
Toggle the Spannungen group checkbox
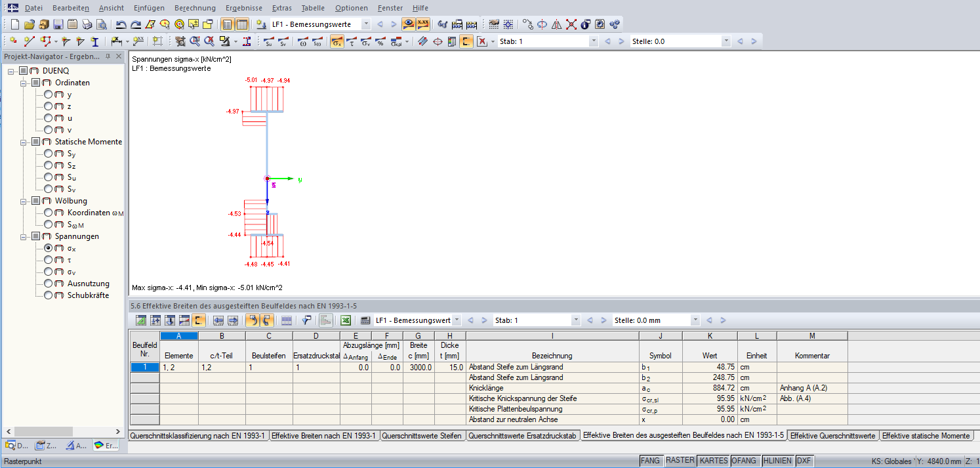point(36,236)
